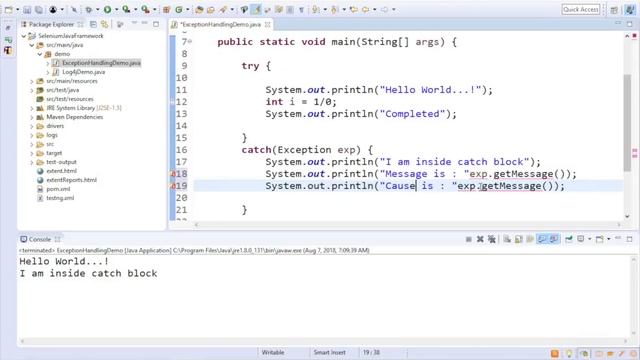Click the tip light bulb in status bar
Screen dimensions: 640x360
click(569, 353)
